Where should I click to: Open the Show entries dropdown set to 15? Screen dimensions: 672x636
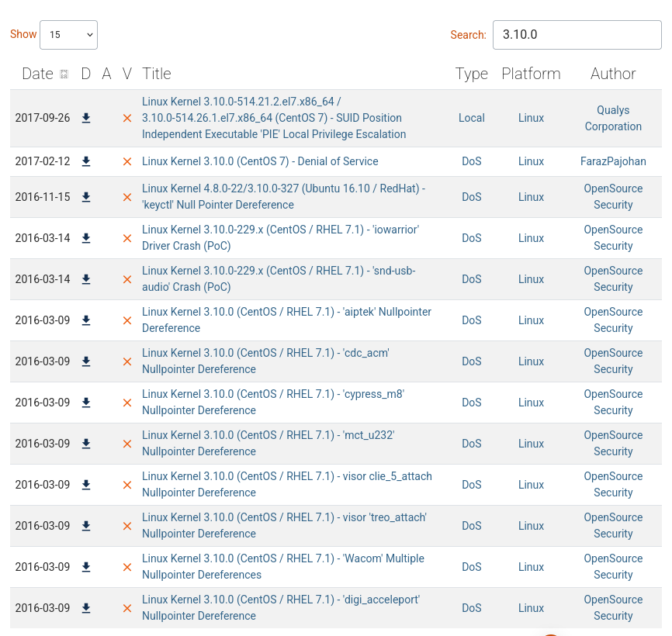tap(68, 35)
